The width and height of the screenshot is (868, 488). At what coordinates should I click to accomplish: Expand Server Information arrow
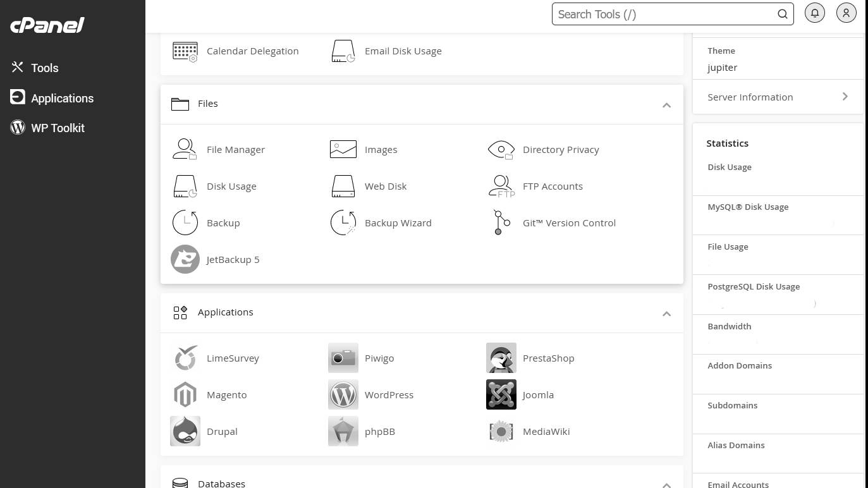tap(845, 97)
